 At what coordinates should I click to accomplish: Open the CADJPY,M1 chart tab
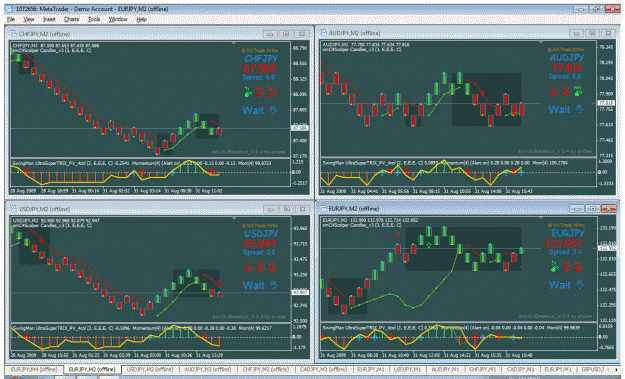click(521, 369)
